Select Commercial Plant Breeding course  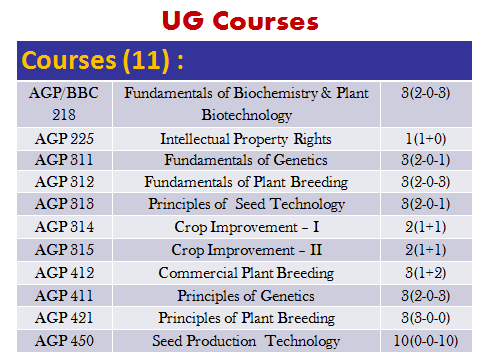click(246, 273)
